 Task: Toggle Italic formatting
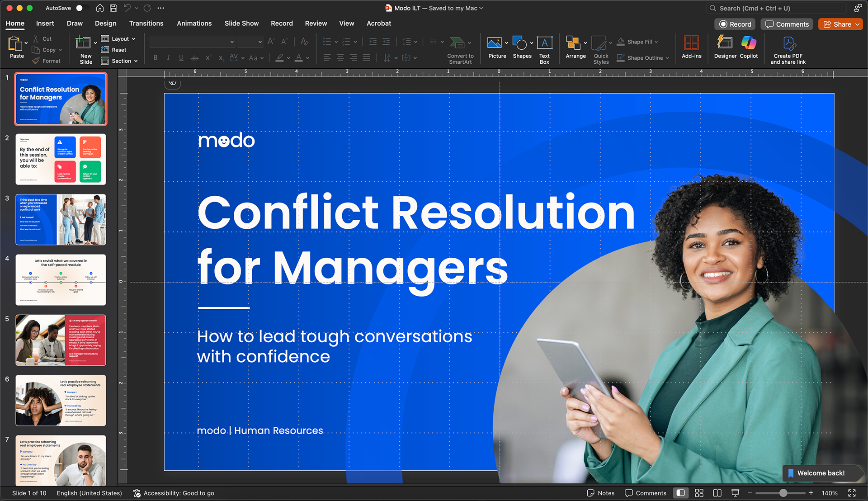[x=168, y=57]
